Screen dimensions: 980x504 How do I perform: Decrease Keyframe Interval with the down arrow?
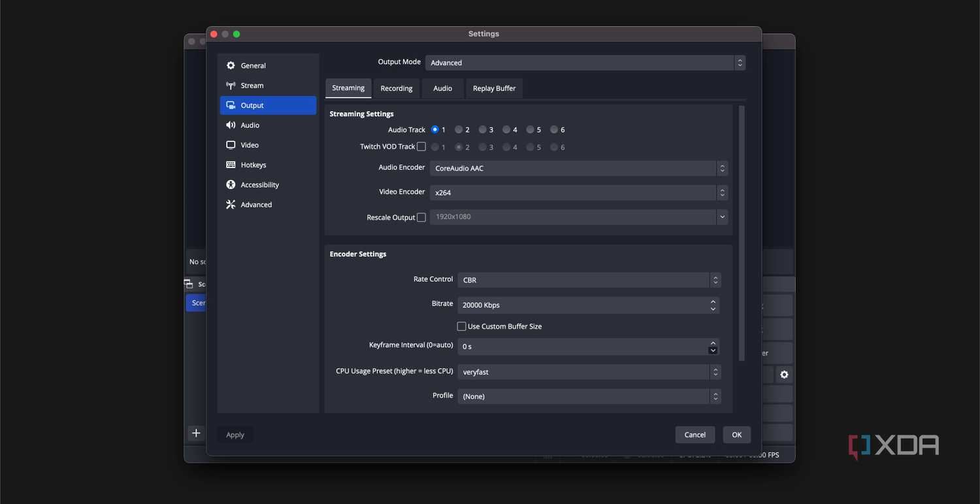point(713,350)
